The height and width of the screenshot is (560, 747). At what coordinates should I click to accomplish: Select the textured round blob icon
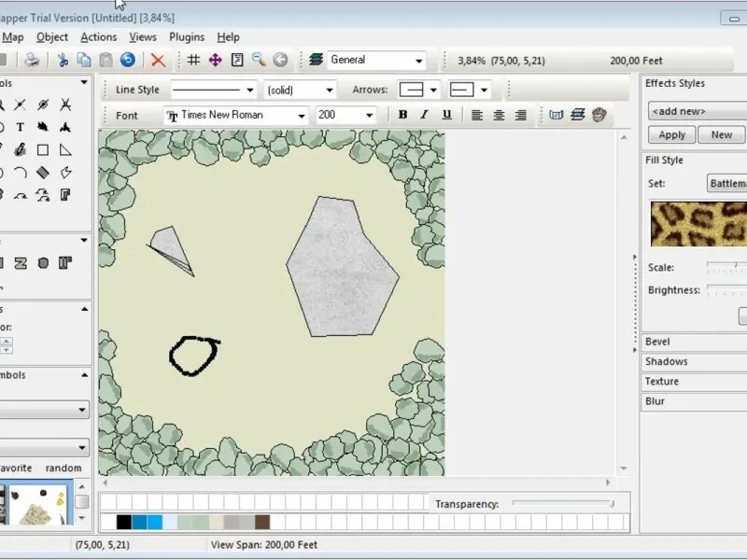click(43, 263)
